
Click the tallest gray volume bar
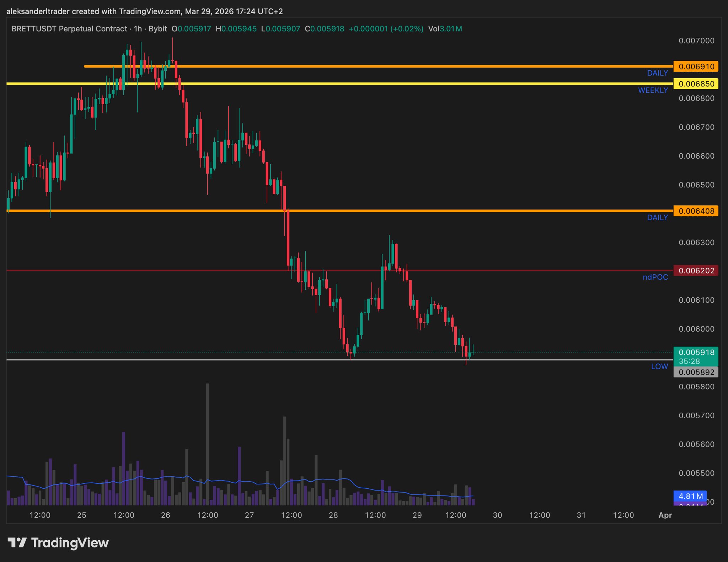tap(208, 445)
